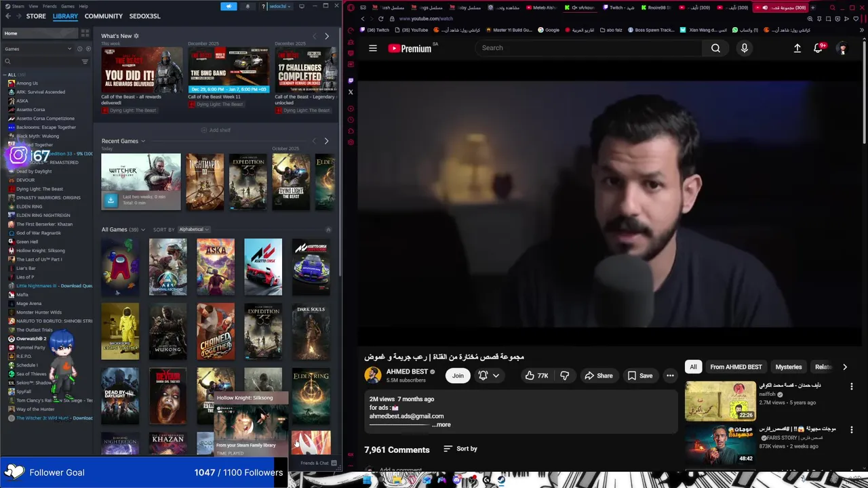The image size is (868, 488).
Task: Like the video with 77K likes
Action: [537, 375]
